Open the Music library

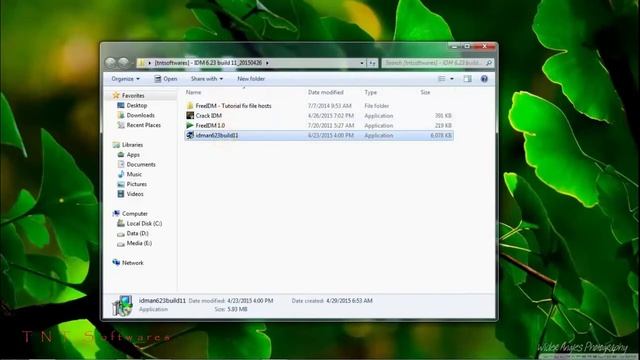[134, 174]
